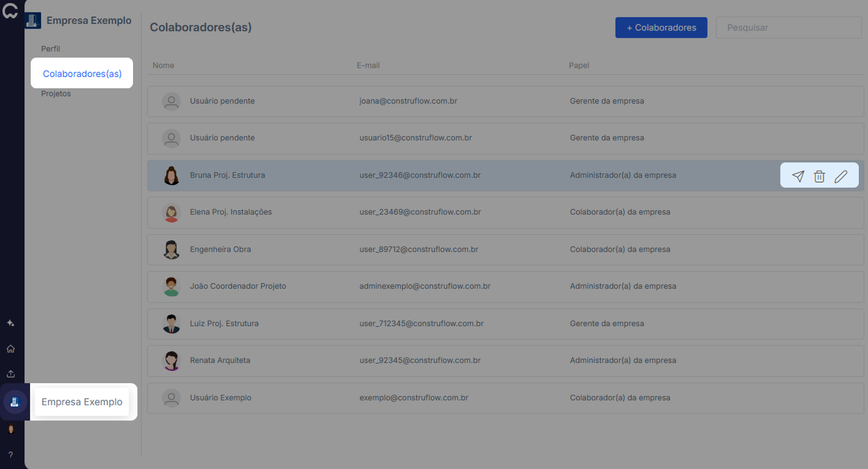Sort by the Papel column header

coord(579,65)
